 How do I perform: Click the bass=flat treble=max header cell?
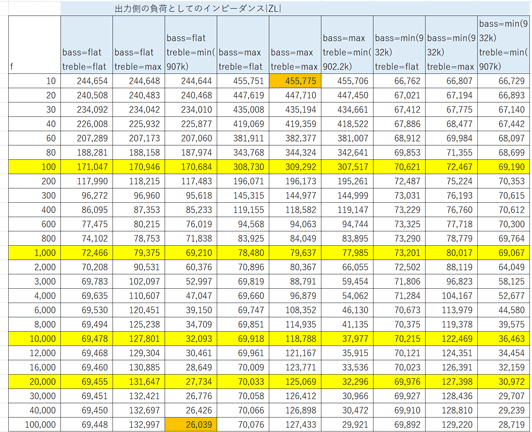tap(138, 44)
